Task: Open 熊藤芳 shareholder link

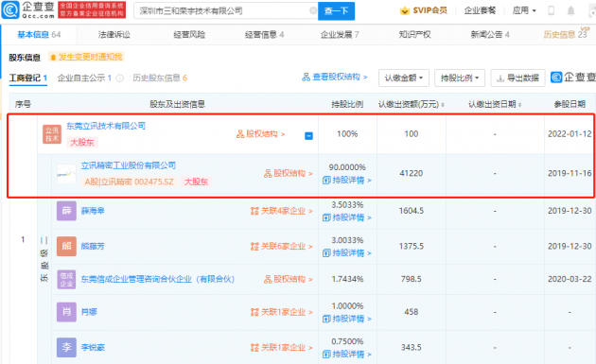Action: (93, 246)
